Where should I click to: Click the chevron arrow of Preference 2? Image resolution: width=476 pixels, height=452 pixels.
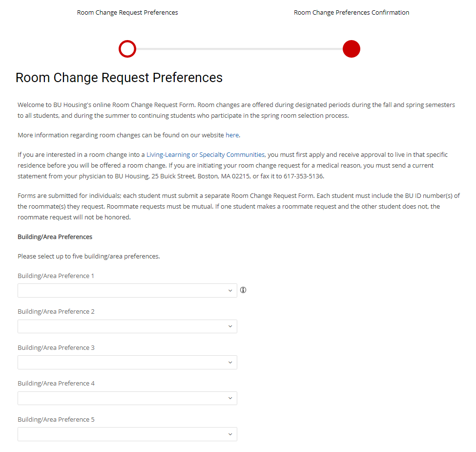230,326
